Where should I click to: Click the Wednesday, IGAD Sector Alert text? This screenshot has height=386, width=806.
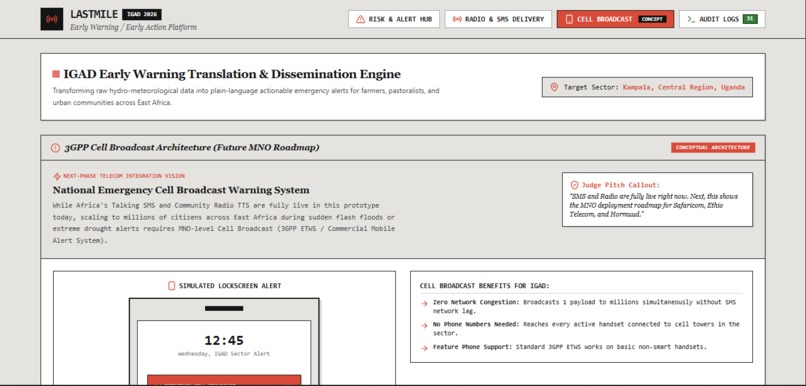[x=224, y=354]
